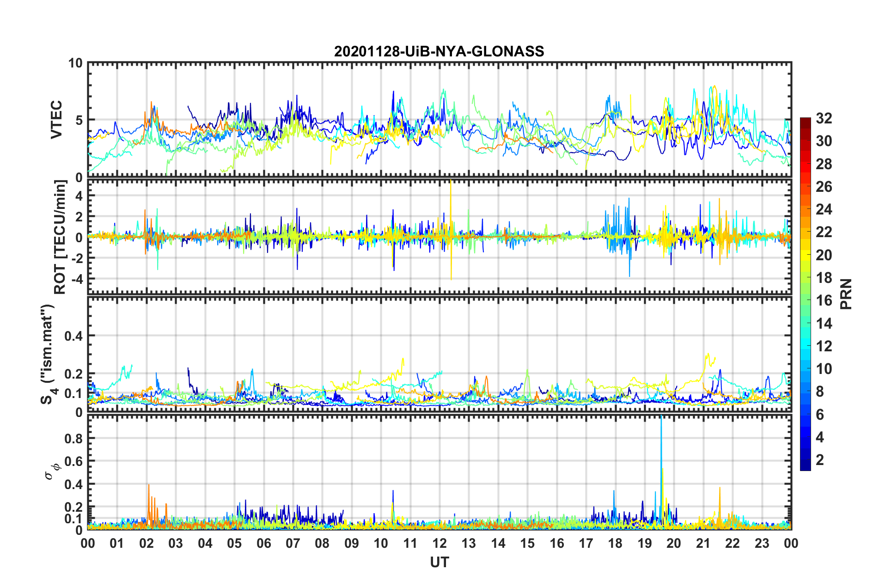Click the UT x-axis label
Viewport: 879px width, 588px height.
click(x=439, y=562)
